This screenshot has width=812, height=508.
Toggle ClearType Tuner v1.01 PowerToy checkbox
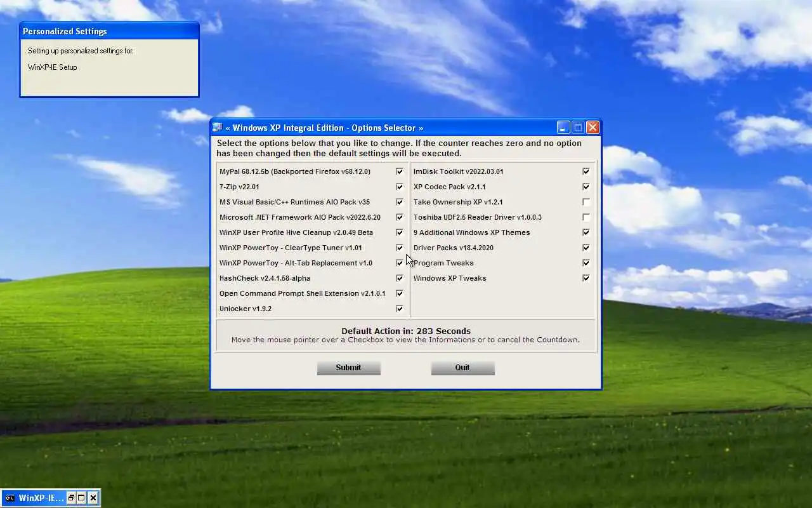point(400,248)
